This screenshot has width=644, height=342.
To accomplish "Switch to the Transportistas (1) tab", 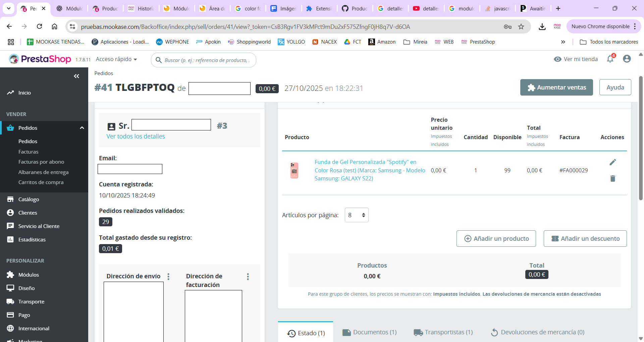I will (x=443, y=332).
